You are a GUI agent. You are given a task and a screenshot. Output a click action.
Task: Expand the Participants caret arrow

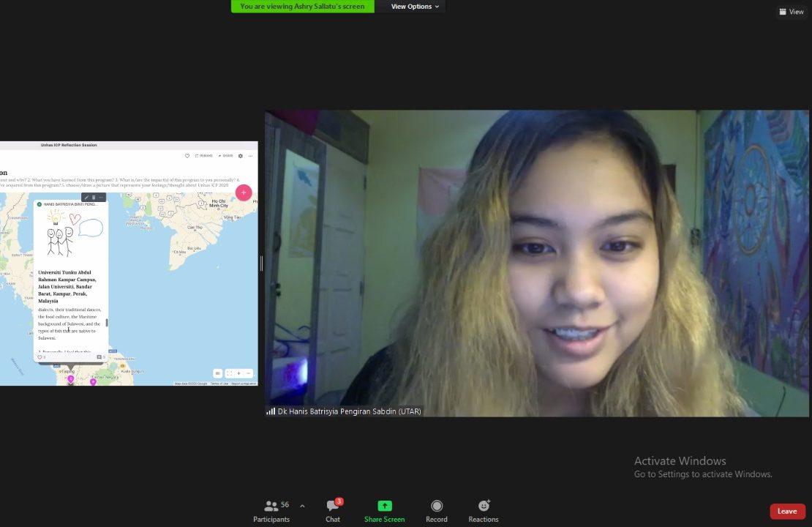tap(302, 506)
